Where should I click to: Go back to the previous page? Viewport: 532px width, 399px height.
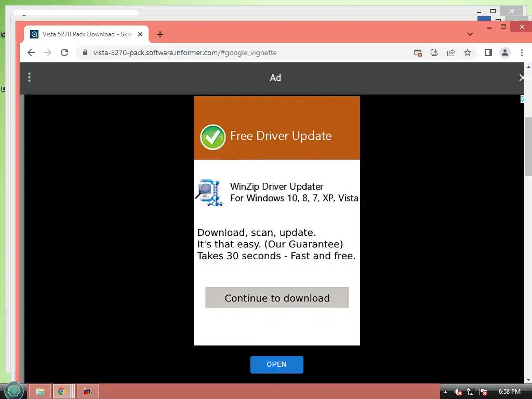click(x=31, y=52)
